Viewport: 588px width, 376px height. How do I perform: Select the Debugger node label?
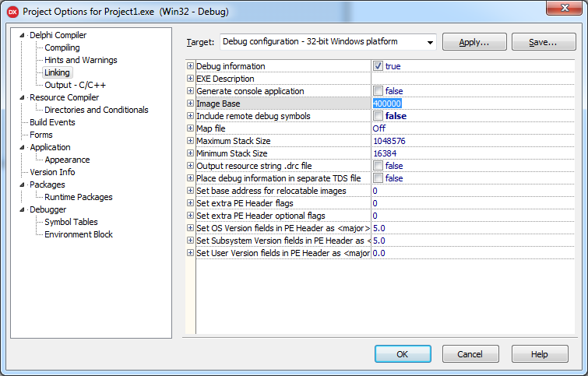(x=48, y=209)
